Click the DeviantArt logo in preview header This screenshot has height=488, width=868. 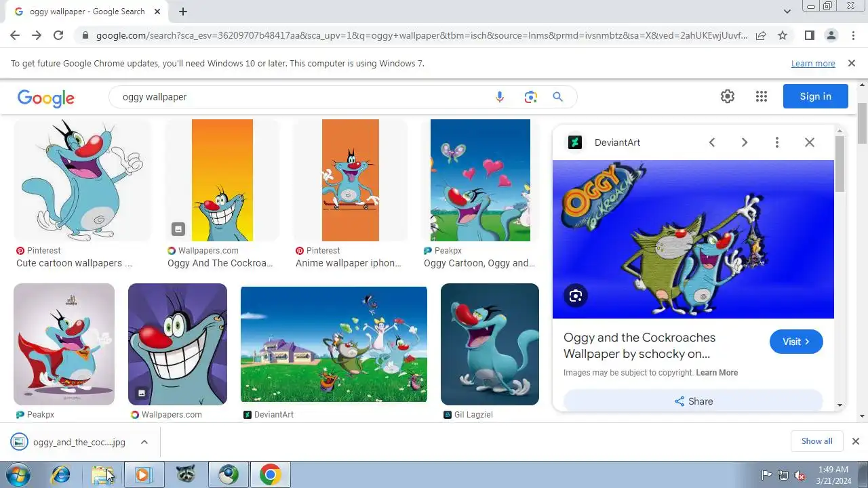(575, 142)
